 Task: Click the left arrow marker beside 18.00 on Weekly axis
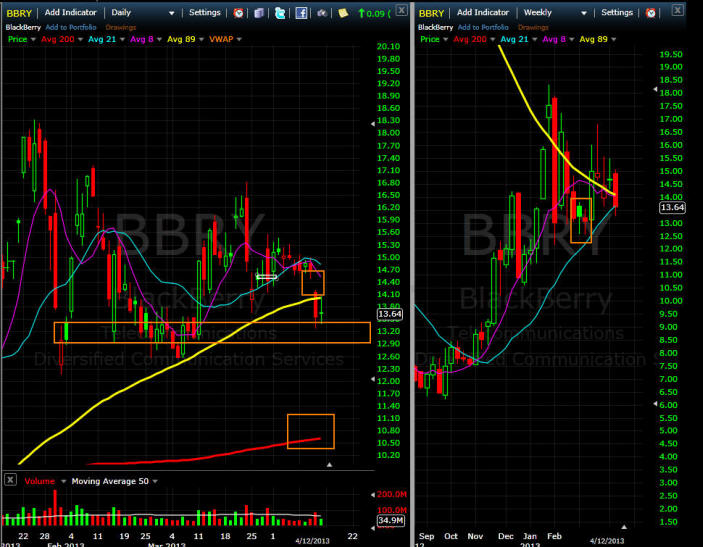coord(655,90)
